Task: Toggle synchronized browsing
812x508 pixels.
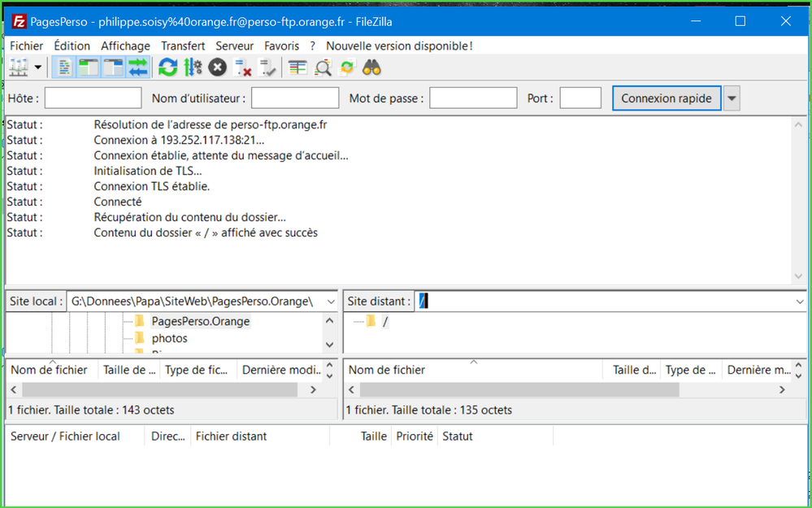Action: coord(347,67)
